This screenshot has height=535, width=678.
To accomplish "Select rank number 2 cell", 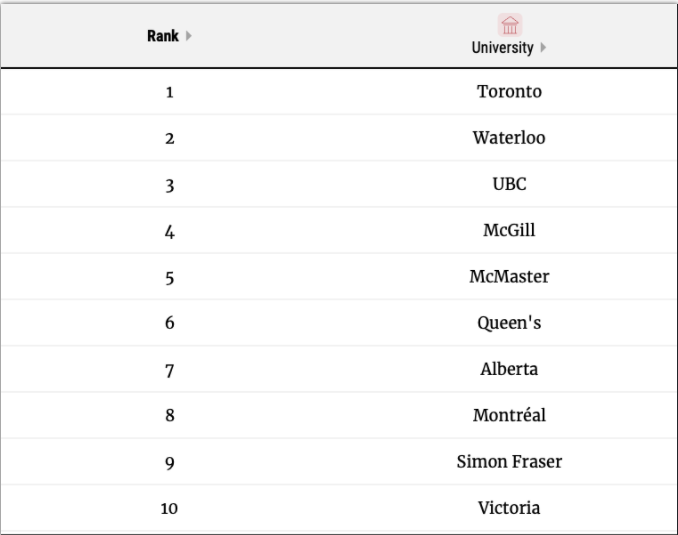I will click(170, 139).
